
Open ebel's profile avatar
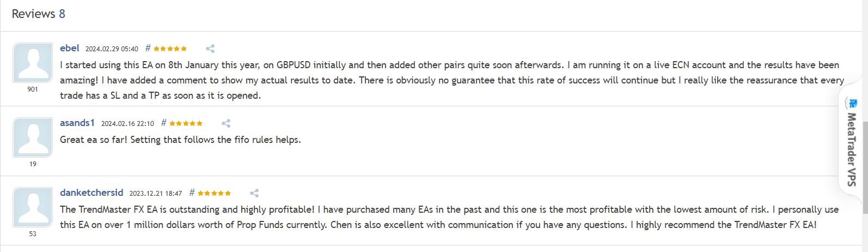(x=33, y=63)
